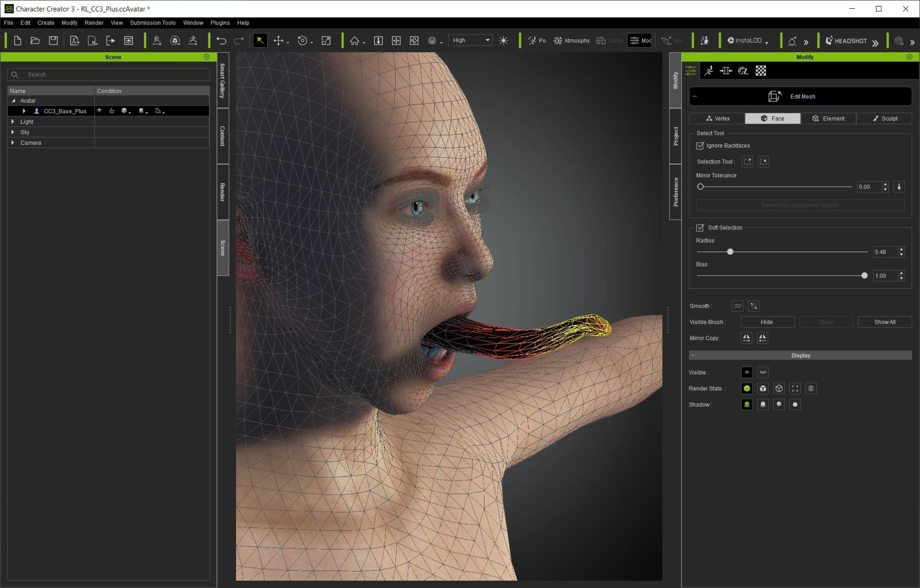Open the High quality dropdown
The image size is (920, 588).
[470, 40]
